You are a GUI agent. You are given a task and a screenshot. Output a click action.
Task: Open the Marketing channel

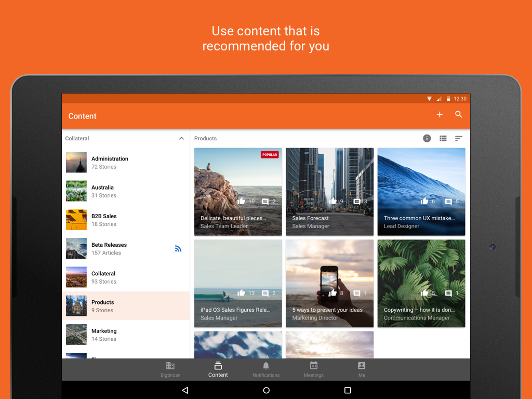(x=126, y=335)
